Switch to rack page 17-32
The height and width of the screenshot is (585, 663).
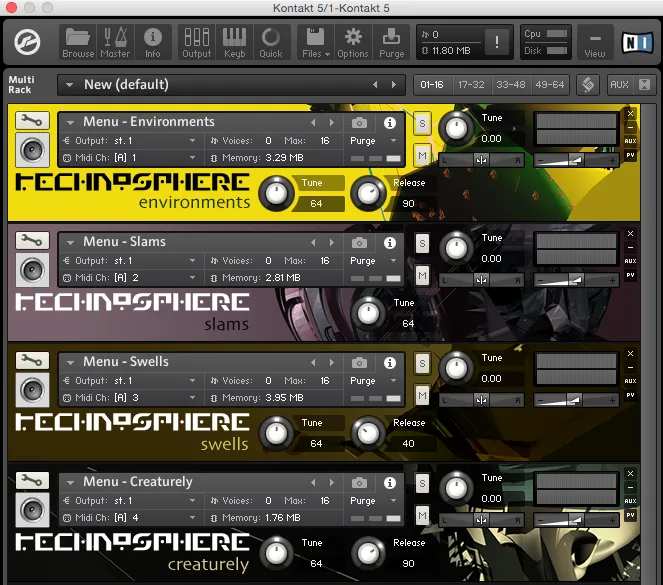click(471, 85)
